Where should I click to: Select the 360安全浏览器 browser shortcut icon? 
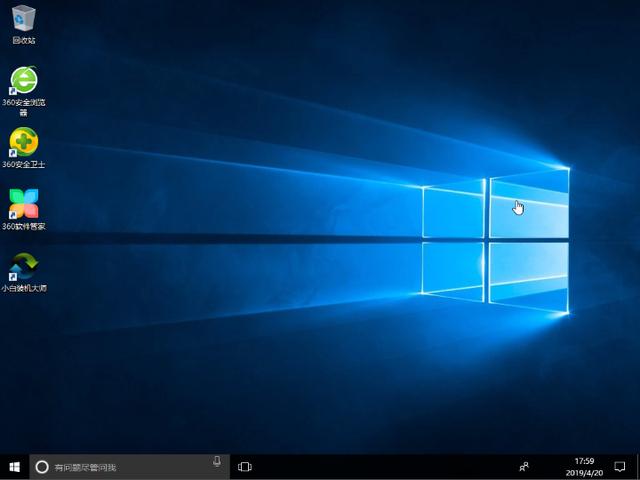click(x=24, y=80)
